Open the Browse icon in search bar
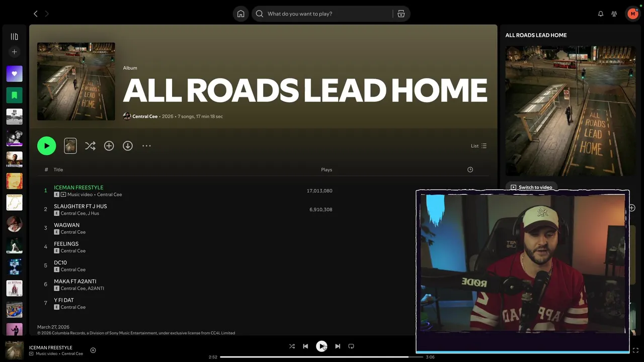 tap(401, 14)
